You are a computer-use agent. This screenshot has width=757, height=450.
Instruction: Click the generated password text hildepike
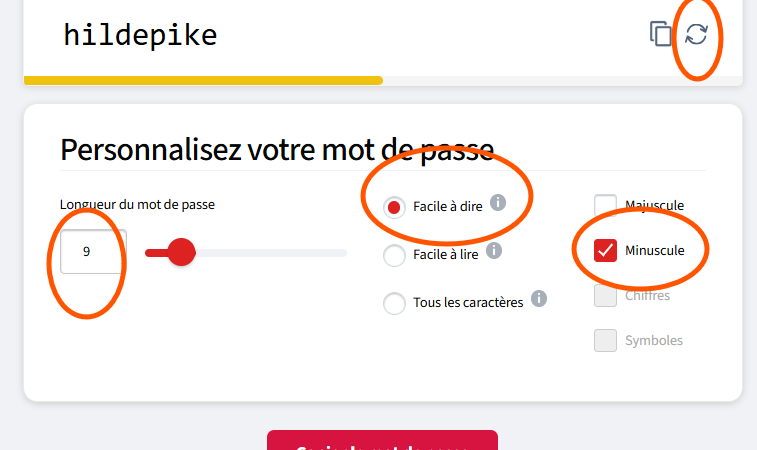coord(140,35)
